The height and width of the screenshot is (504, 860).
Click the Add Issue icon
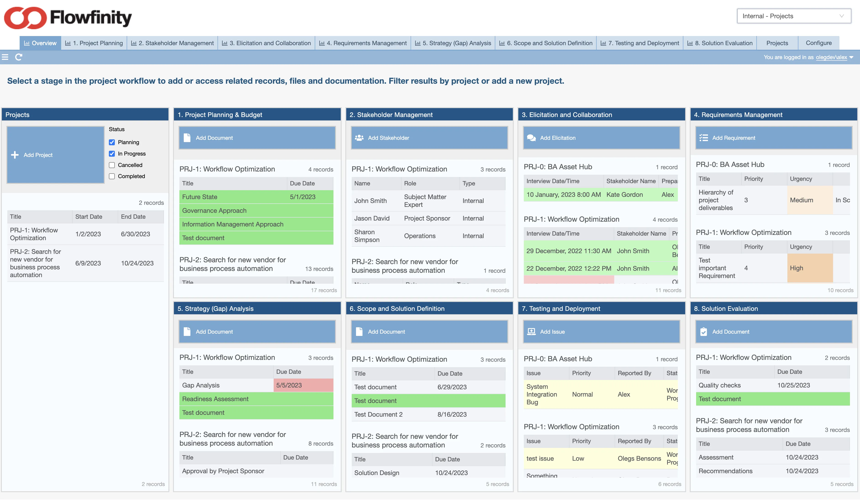click(531, 331)
